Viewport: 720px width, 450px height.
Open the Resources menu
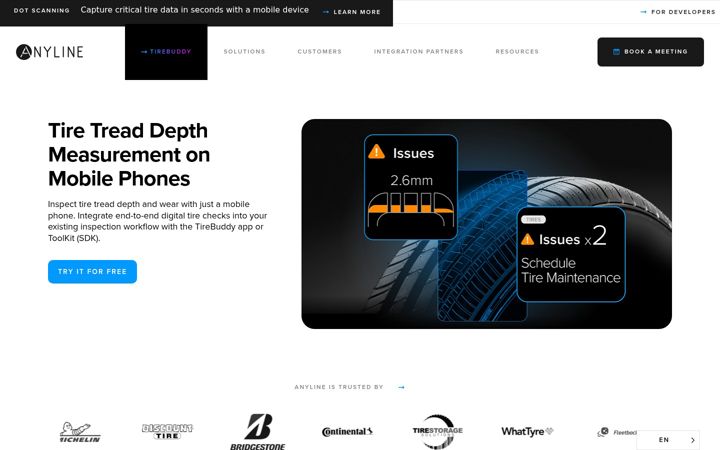pos(517,52)
